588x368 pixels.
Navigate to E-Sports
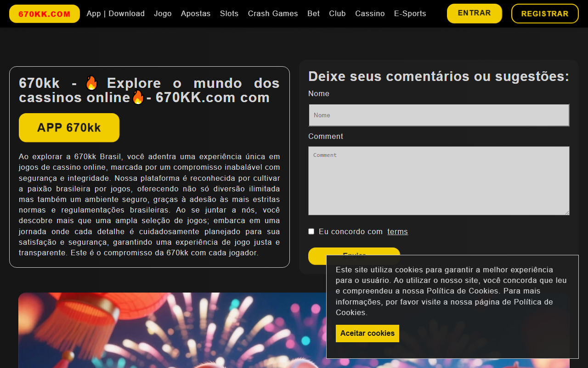[x=410, y=14]
